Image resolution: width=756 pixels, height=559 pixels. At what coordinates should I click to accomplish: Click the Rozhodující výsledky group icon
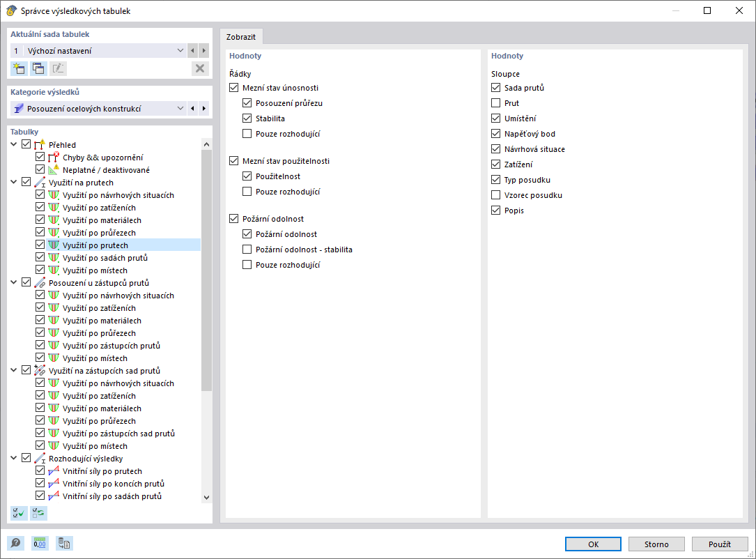tap(40, 458)
